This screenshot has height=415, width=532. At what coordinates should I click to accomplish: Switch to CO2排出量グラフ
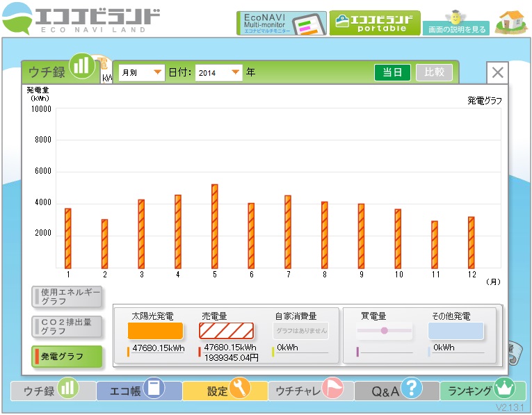point(67,327)
